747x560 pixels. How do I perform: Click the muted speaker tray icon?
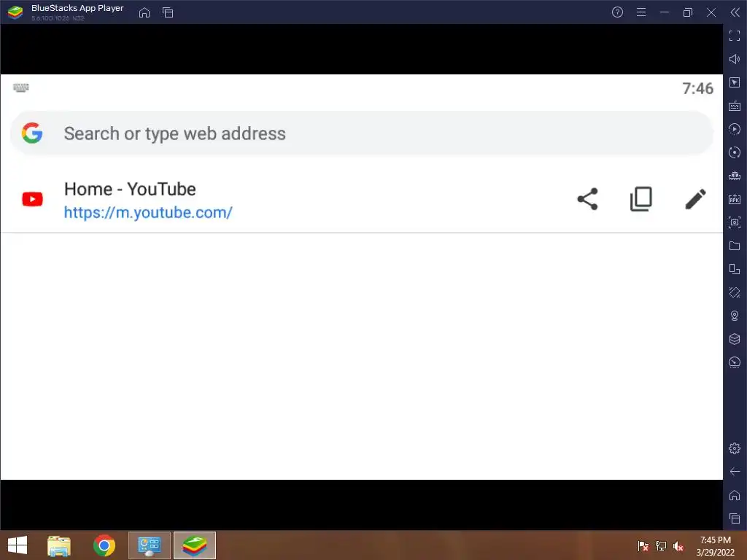[x=678, y=546]
